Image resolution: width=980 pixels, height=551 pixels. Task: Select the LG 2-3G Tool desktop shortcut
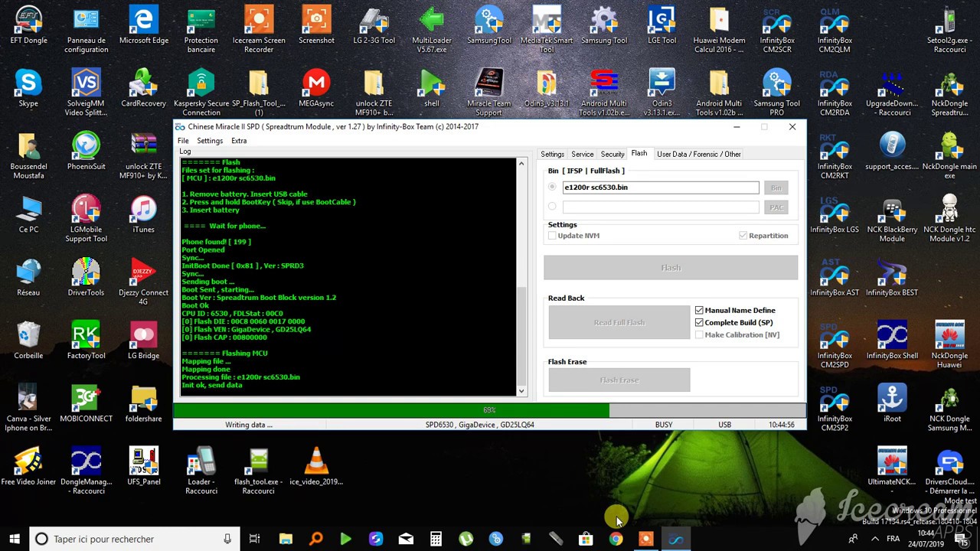tap(374, 25)
